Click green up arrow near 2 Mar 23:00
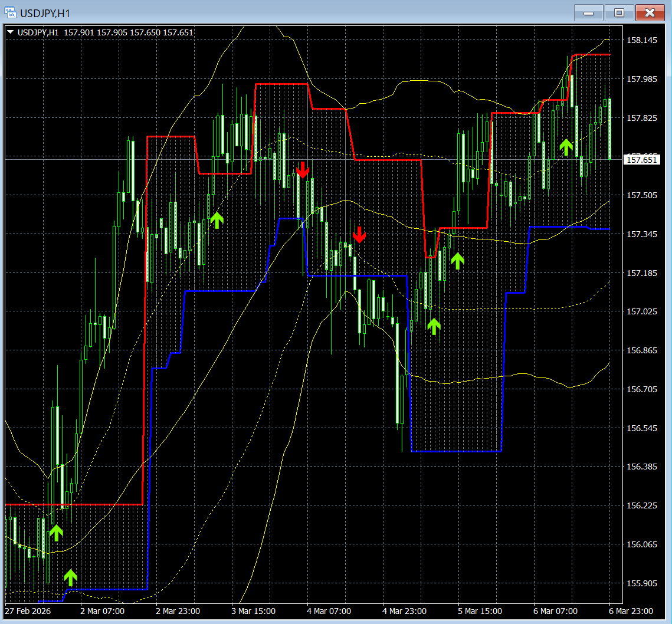Viewport: 672px width, 624px height. pos(217,220)
